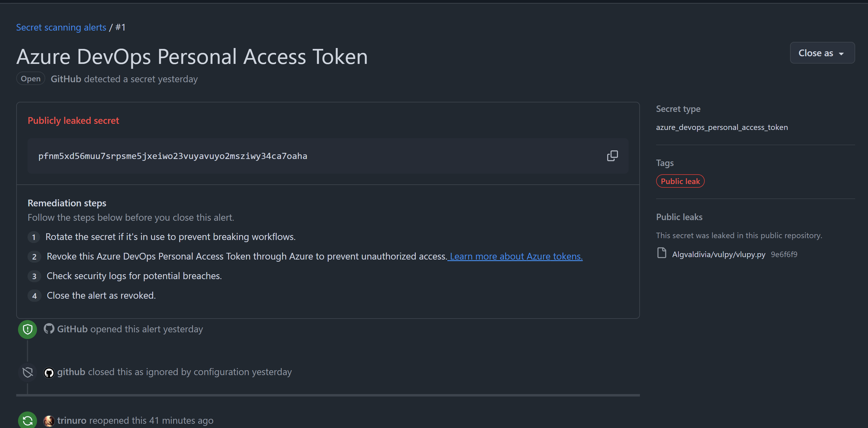The height and width of the screenshot is (428, 868).
Task: Click 'Follow the steps below before you close' text
Action: [131, 218]
